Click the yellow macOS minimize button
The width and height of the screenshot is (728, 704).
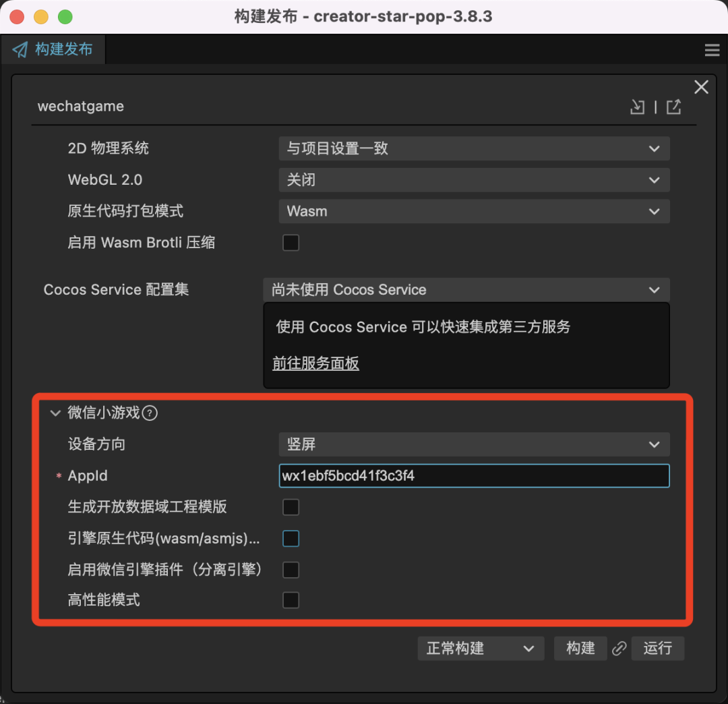point(41,17)
